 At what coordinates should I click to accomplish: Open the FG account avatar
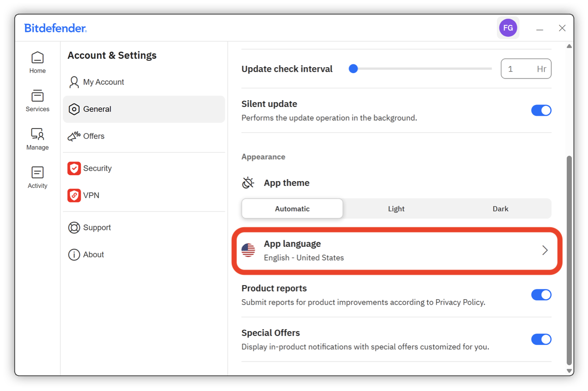tap(508, 28)
